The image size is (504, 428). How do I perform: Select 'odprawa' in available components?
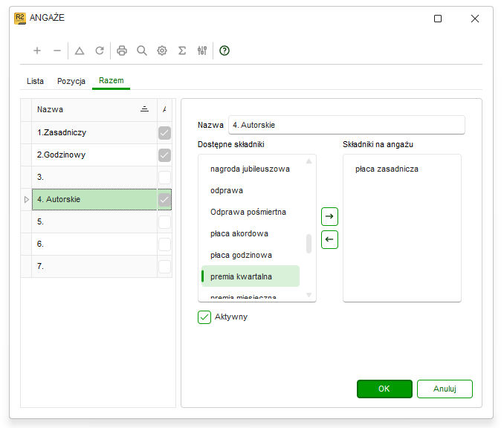click(250, 190)
